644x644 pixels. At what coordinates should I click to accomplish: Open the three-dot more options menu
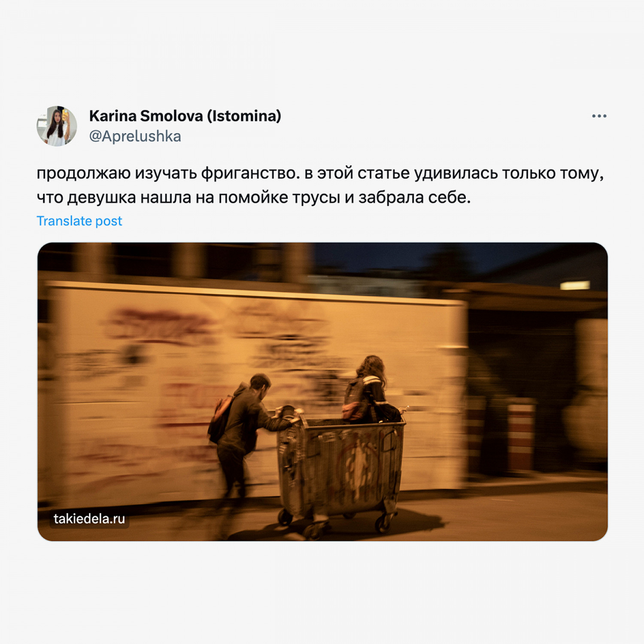(x=599, y=116)
